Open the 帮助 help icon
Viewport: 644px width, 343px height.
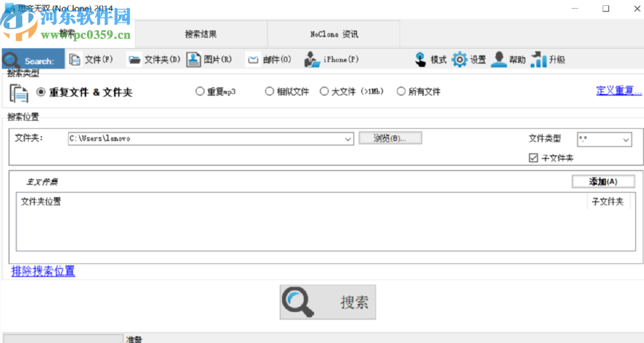point(498,59)
